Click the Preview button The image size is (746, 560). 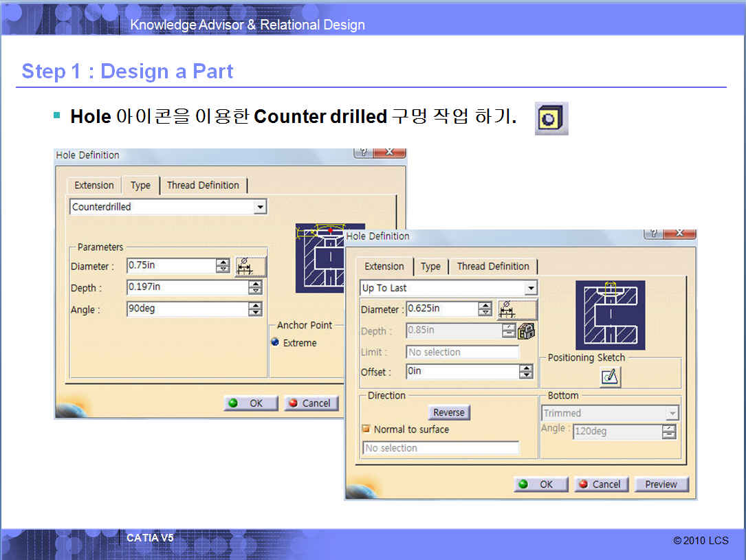[661, 484]
